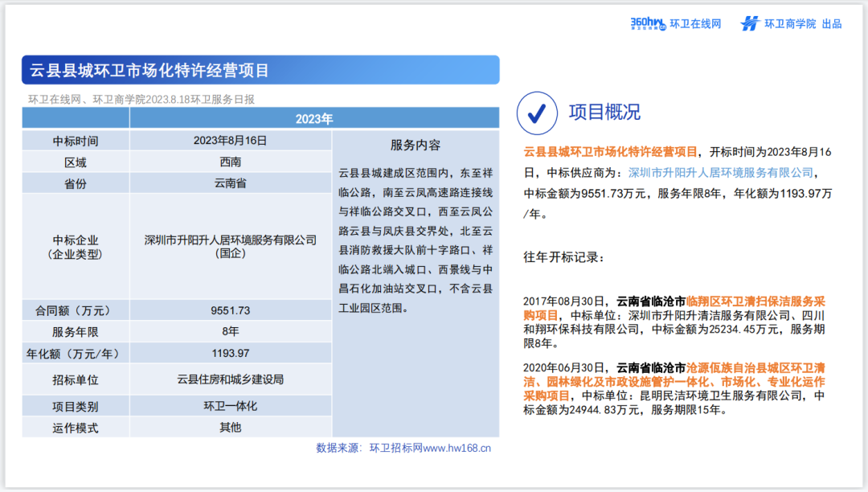This screenshot has height=492, width=868.
Task: Open the 环卫招标网www.hw168.cn source link
Action: (x=430, y=448)
